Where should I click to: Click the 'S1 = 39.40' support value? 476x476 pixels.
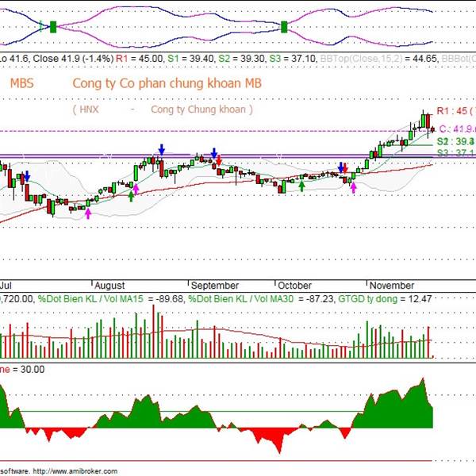pyautogui.click(x=191, y=58)
